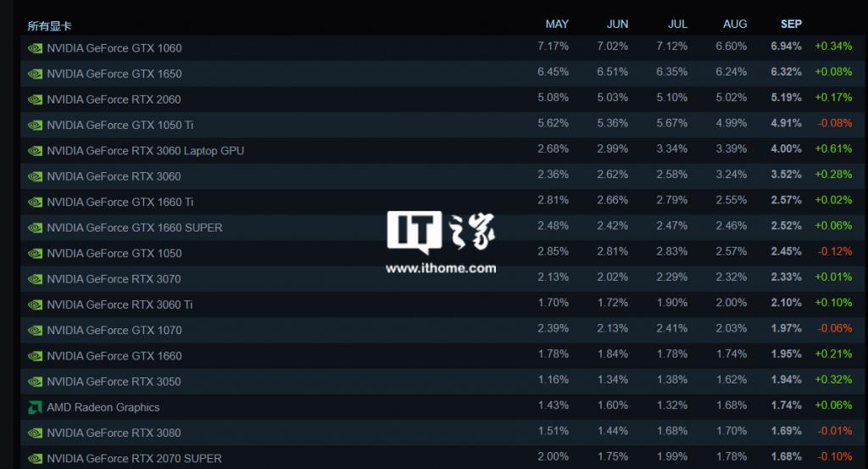Click the NVIDIA logo beside GTX 1050 Ti
868x469 pixels.
(x=35, y=126)
